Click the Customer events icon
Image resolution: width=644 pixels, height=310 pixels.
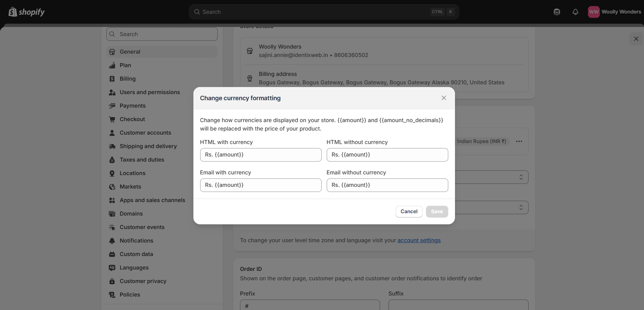pos(112,227)
